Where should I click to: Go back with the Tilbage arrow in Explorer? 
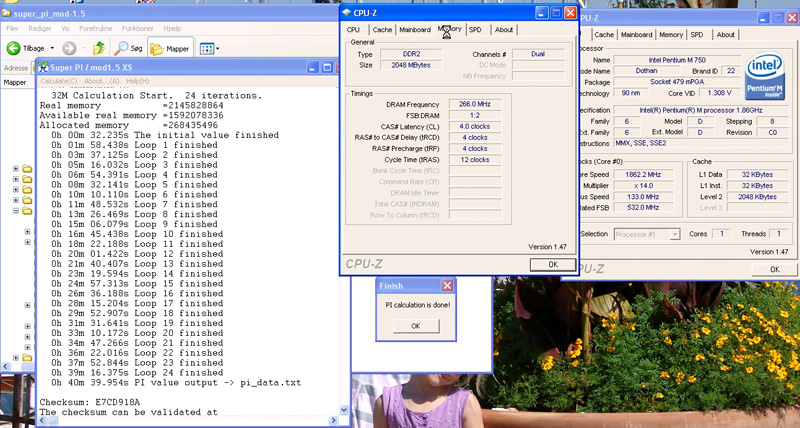[x=26, y=48]
